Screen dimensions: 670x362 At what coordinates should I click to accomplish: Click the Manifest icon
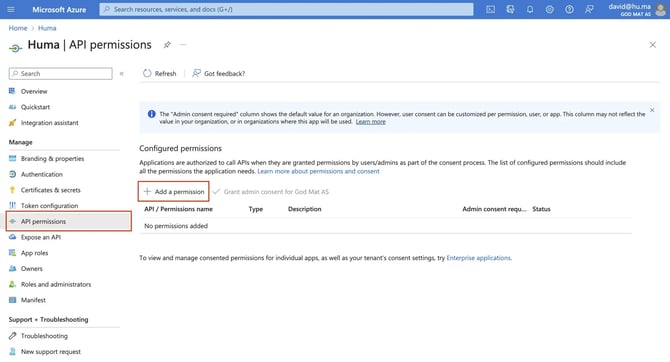click(x=12, y=300)
